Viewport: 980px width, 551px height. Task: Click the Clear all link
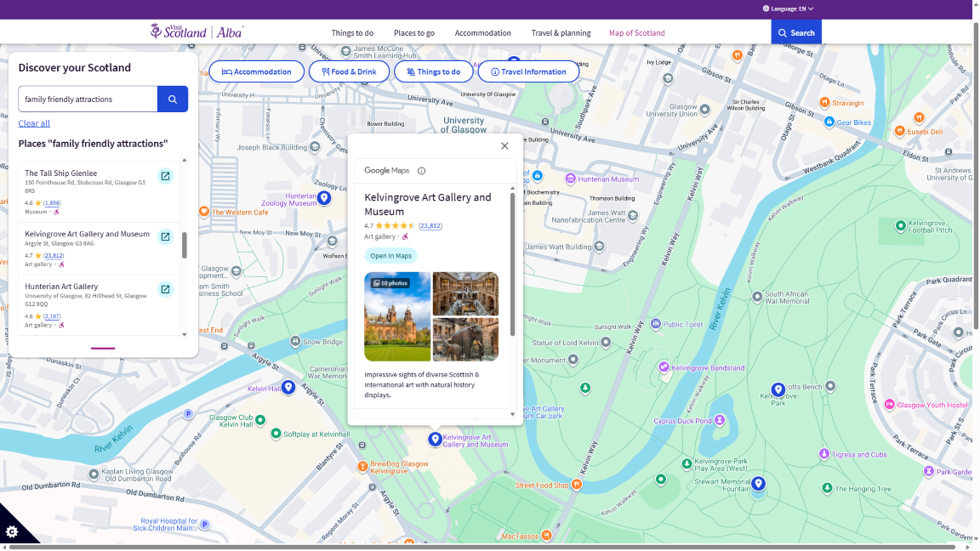(x=34, y=123)
